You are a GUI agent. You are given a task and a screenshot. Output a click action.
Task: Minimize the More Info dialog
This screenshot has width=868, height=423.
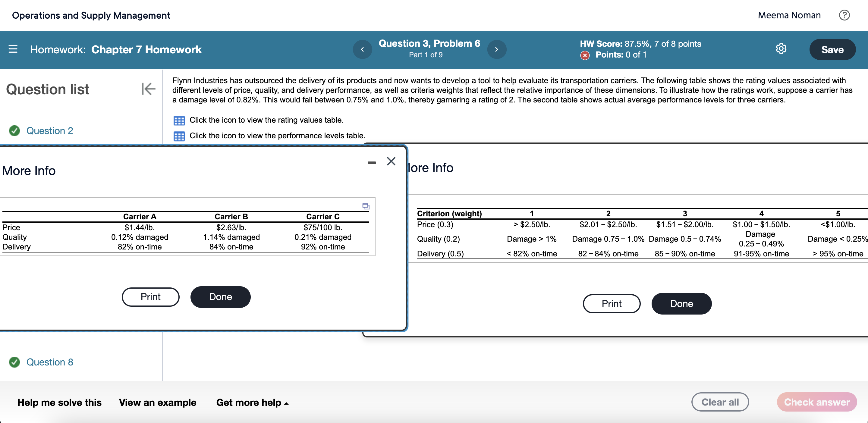pos(371,163)
